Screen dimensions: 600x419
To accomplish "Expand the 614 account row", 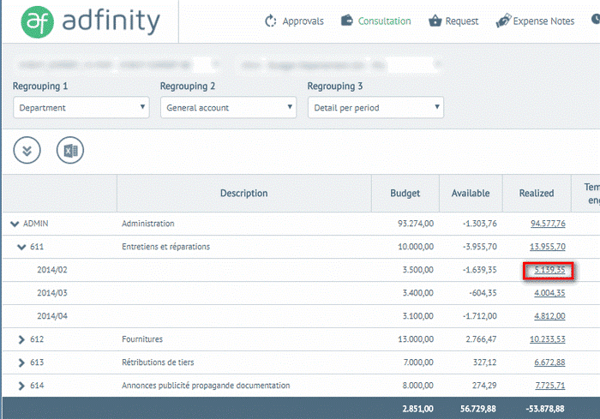I will coord(22,385).
